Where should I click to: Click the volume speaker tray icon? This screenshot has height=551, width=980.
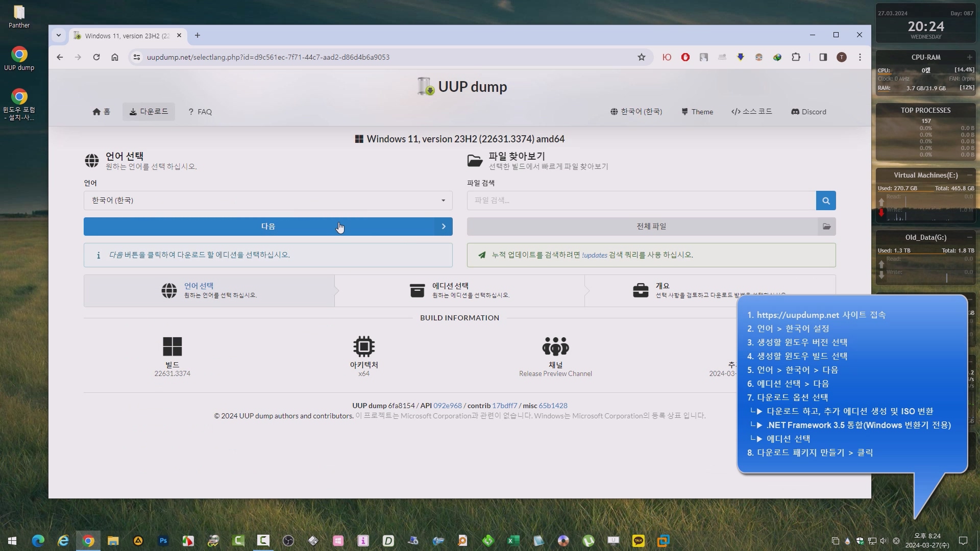coord(884,541)
